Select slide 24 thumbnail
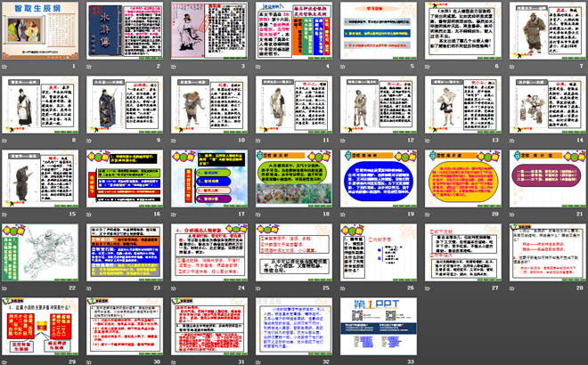Viewport: 588px width, 365px height. [x=209, y=253]
